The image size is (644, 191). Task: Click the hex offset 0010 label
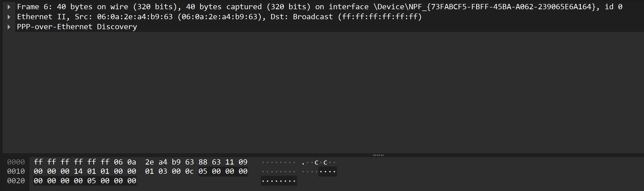[x=16, y=172]
